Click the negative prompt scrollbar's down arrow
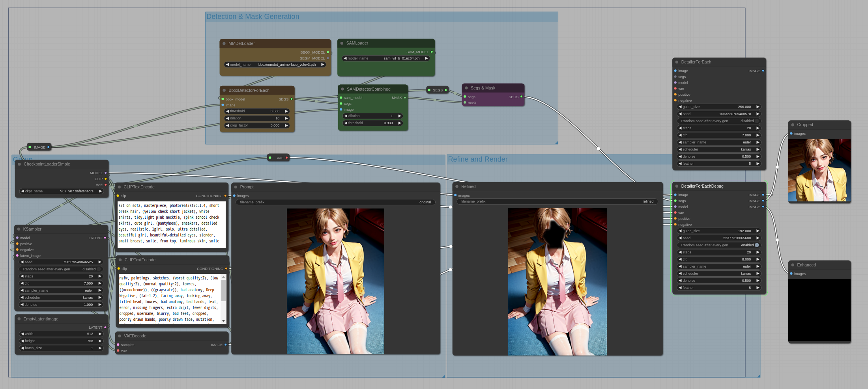 click(x=224, y=321)
